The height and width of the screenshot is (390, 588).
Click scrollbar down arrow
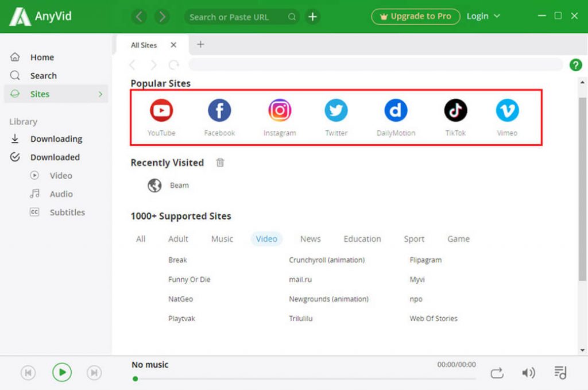click(582, 350)
